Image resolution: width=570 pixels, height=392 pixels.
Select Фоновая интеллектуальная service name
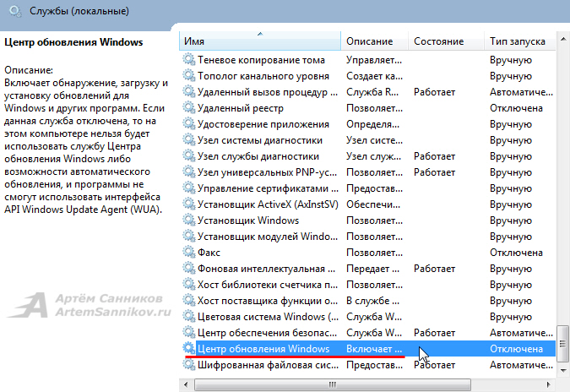pyautogui.click(x=266, y=269)
